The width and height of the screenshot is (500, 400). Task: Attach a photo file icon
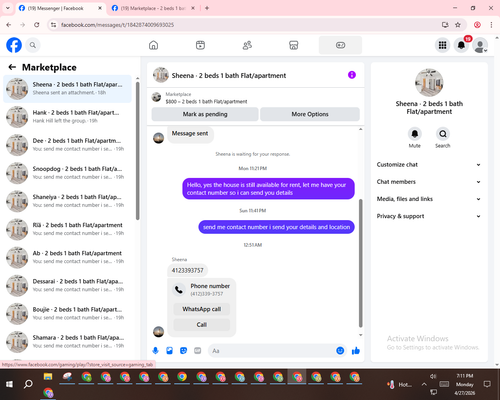point(169,351)
